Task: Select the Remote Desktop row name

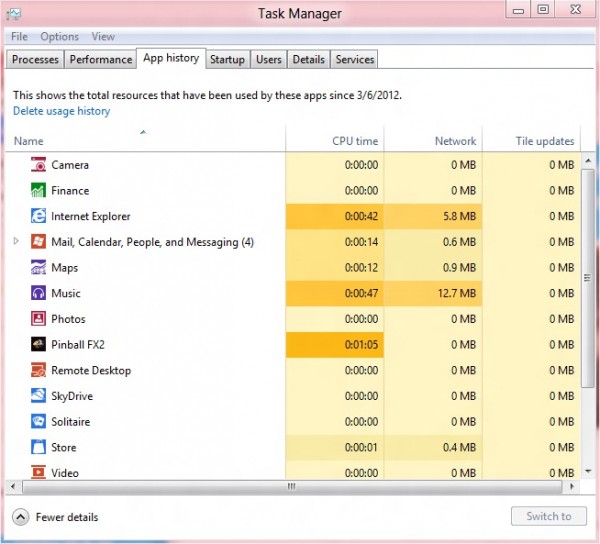Action: (91, 370)
